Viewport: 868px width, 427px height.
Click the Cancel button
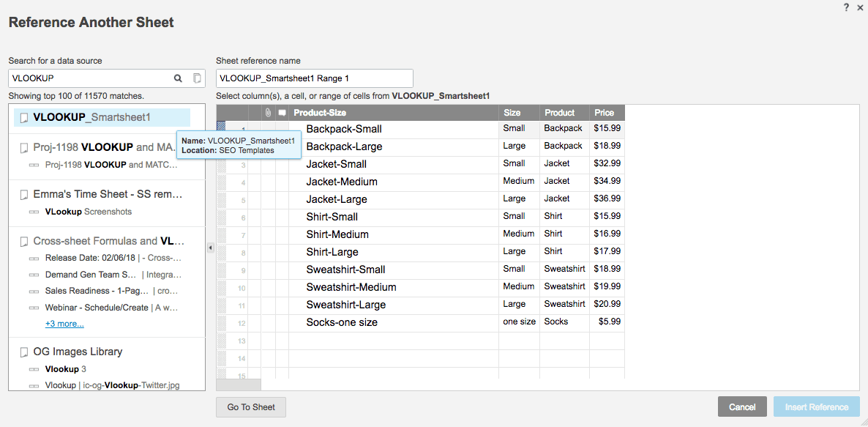(742, 407)
